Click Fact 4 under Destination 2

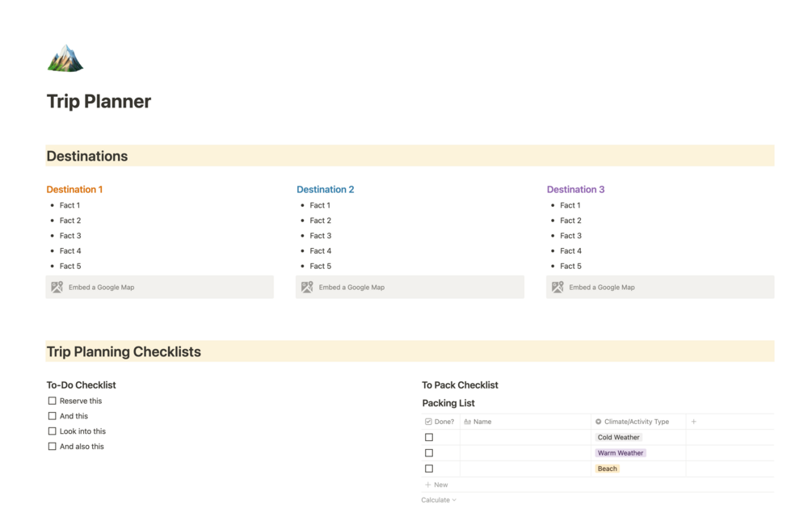pos(321,251)
